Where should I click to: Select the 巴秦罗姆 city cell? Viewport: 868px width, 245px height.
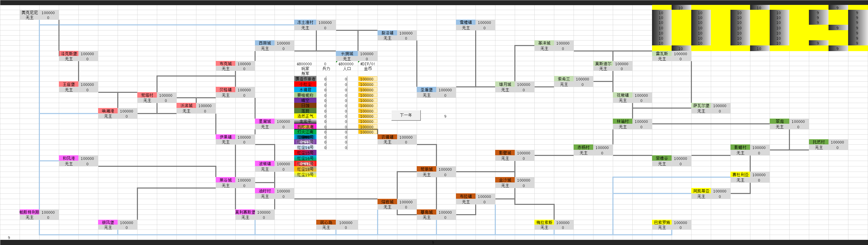tap(662, 222)
